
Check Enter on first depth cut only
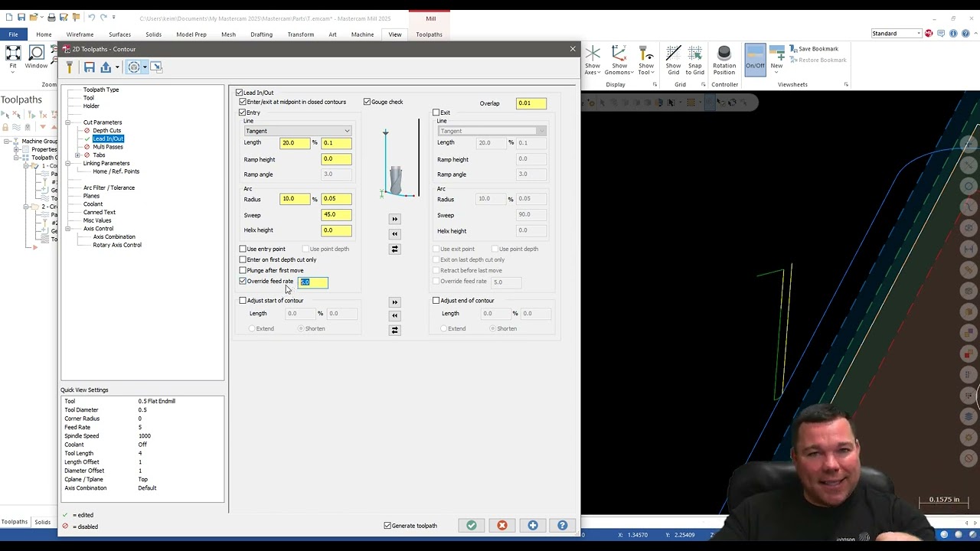(x=243, y=259)
